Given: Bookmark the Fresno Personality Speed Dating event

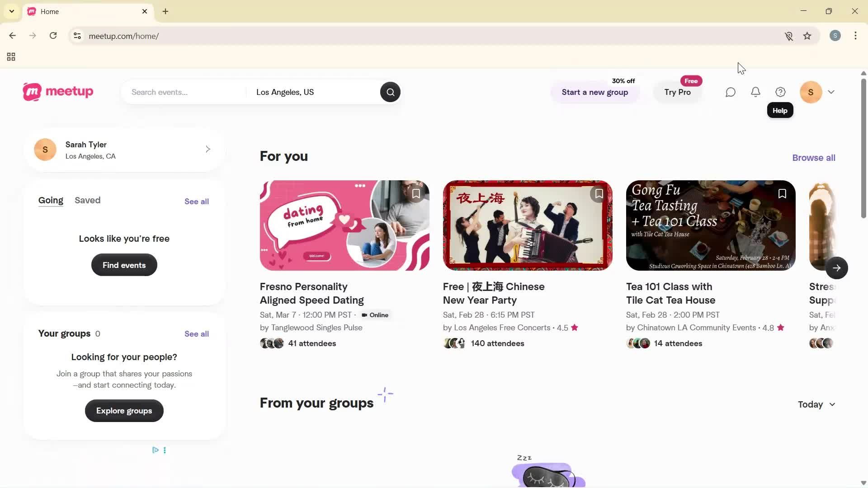Looking at the screenshot, I should (x=415, y=193).
